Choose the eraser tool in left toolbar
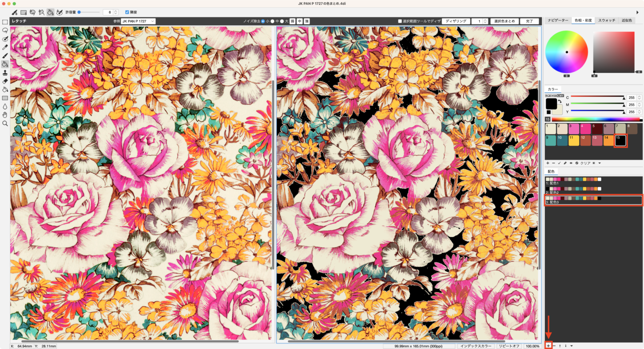The width and height of the screenshot is (644, 349). (5, 81)
